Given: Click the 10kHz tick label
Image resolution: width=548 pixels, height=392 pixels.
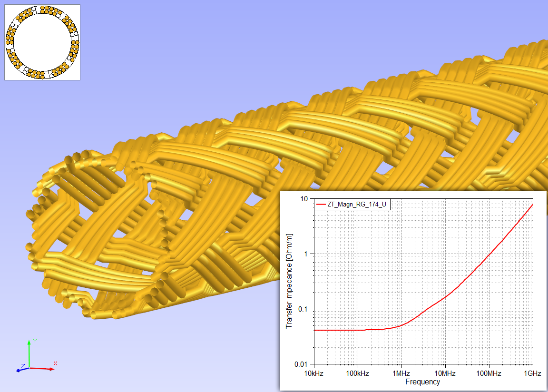Looking at the screenshot, I should [313, 373].
